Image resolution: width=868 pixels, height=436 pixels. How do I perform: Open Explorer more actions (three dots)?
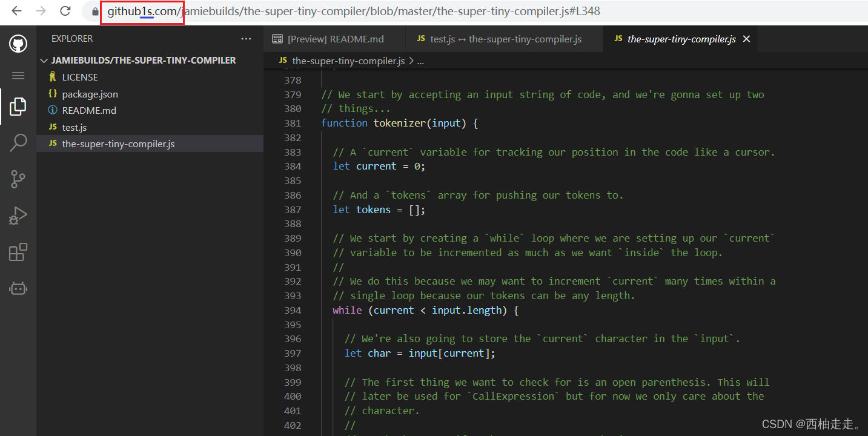point(246,39)
